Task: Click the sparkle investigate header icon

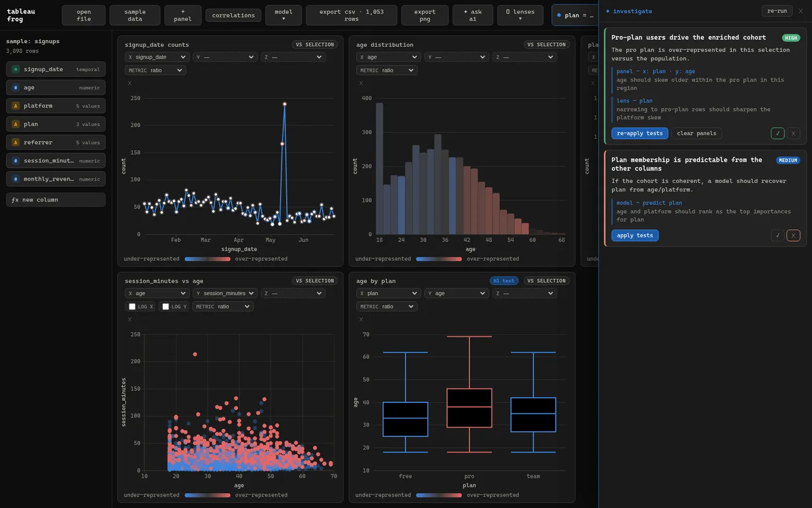Action: pos(608,11)
